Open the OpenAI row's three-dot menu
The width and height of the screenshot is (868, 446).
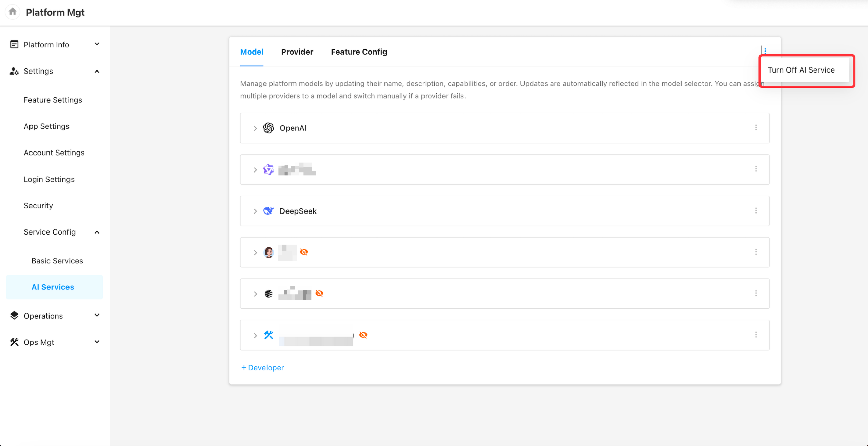tap(756, 128)
